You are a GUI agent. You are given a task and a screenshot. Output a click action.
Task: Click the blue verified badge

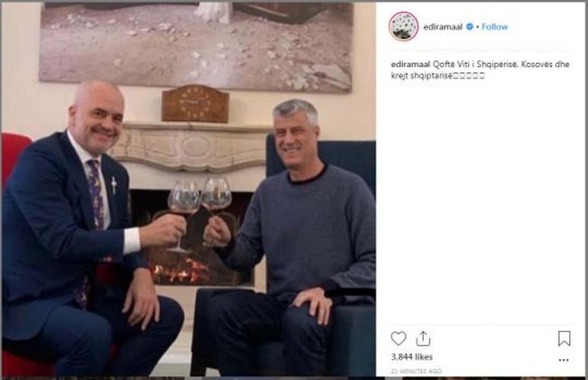coord(469,26)
